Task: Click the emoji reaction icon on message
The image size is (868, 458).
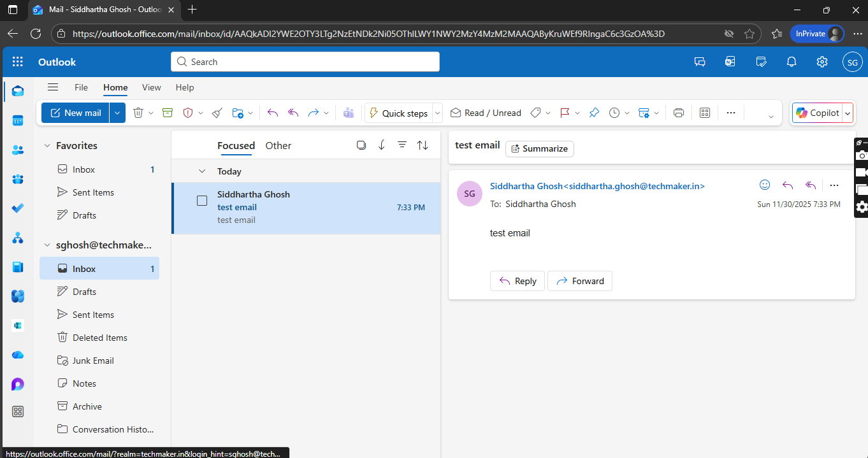Action: point(765,185)
